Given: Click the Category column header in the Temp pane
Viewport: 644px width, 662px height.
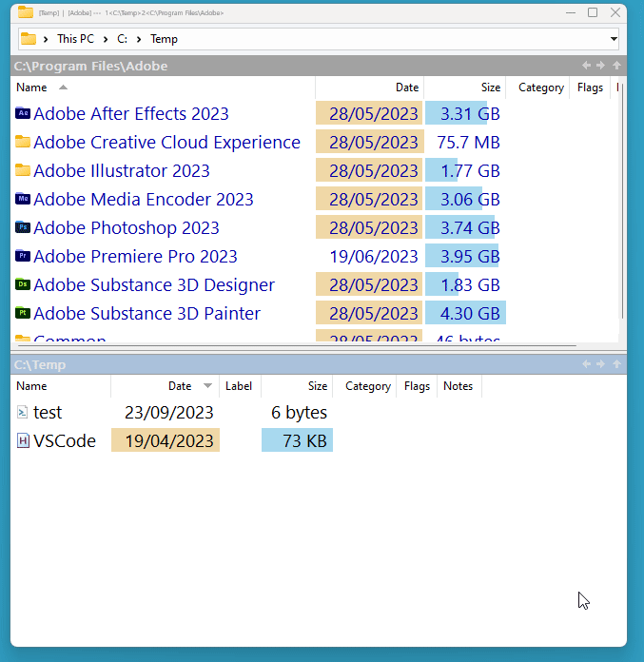Looking at the screenshot, I should [x=364, y=386].
